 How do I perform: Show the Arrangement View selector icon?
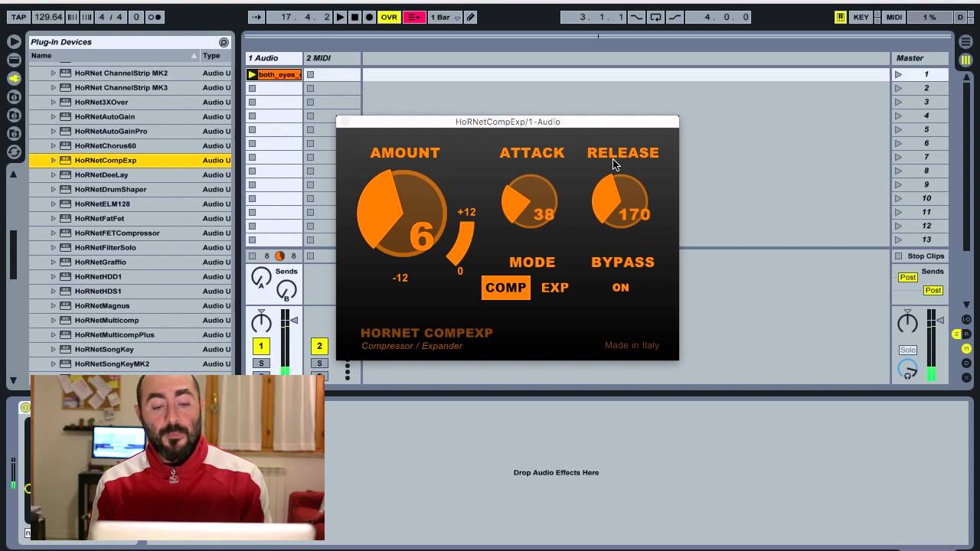click(966, 42)
